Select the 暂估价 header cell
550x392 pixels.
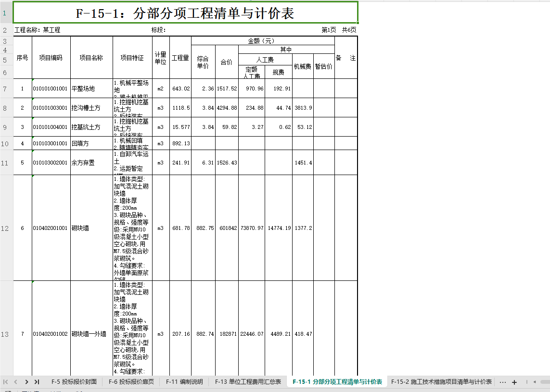click(324, 66)
